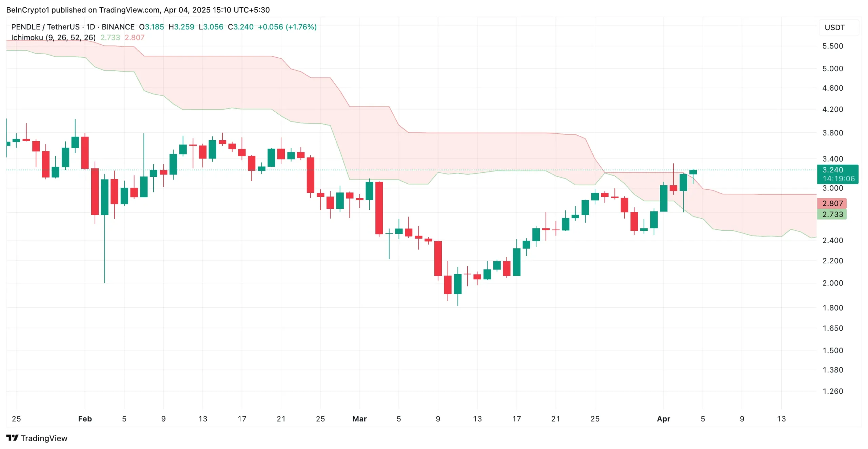Image resolution: width=868 pixels, height=449 pixels.
Task: Click the lowest green candle near 1.800
Action: pos(457,284)
